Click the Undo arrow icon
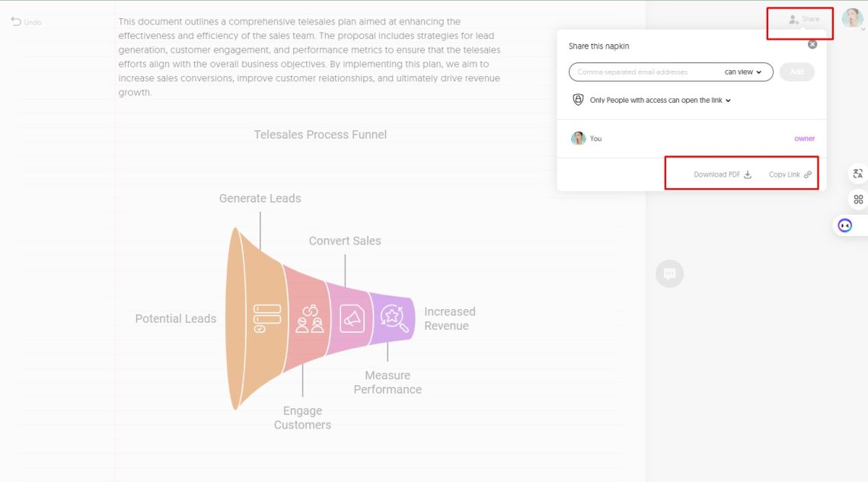 tap(16, 21)
